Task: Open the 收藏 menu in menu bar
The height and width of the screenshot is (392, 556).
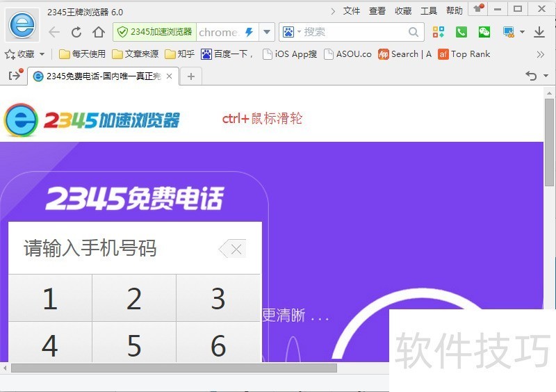Action: pyautogui.click(x=403, y=11)
